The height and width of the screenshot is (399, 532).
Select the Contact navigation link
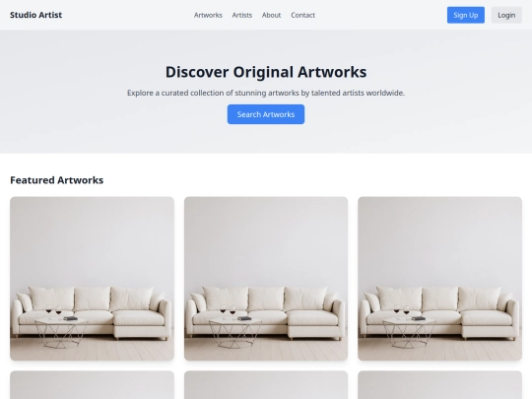coord(303,15)
